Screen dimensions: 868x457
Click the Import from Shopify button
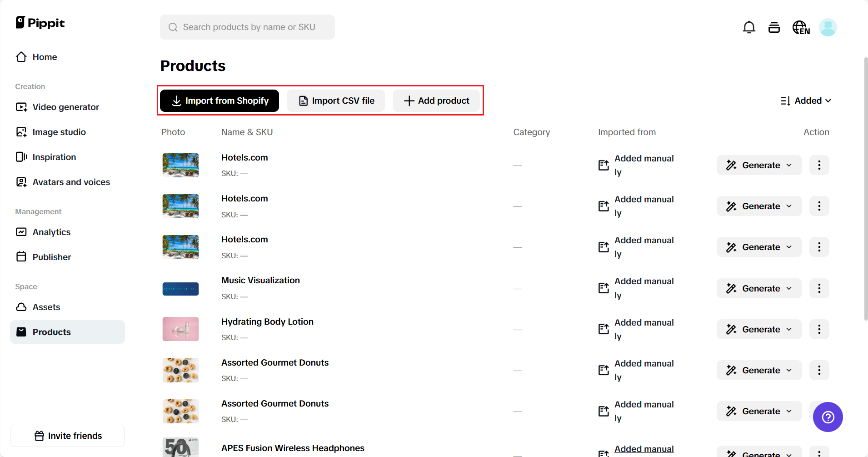(x=219, y=100)
